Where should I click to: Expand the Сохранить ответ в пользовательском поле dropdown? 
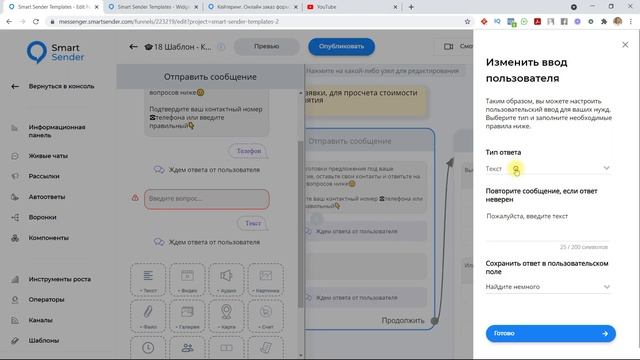coord(547,287)
